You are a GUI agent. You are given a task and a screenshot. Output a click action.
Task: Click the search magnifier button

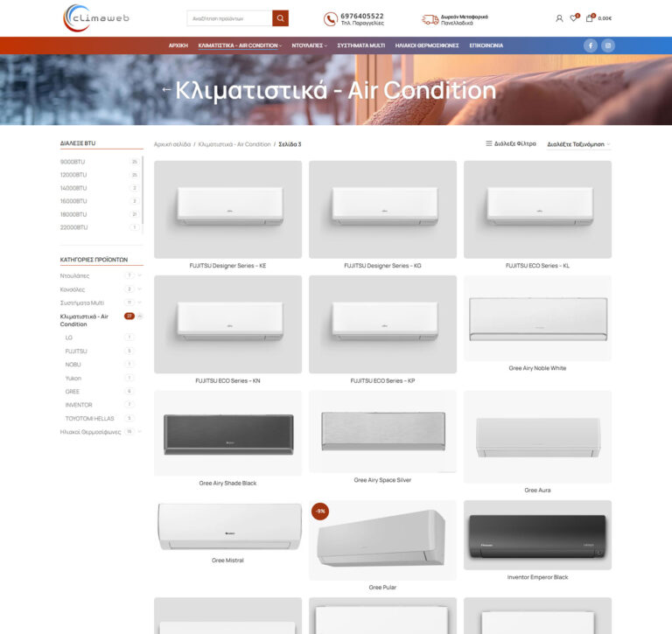pyautogui.click(x=280, y=18)
